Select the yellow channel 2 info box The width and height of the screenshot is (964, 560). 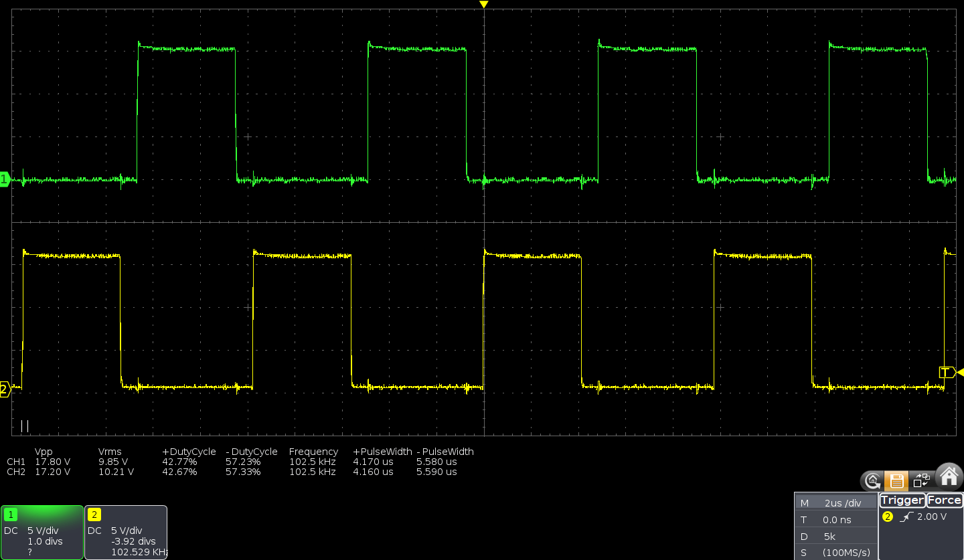tap(126, 533)
